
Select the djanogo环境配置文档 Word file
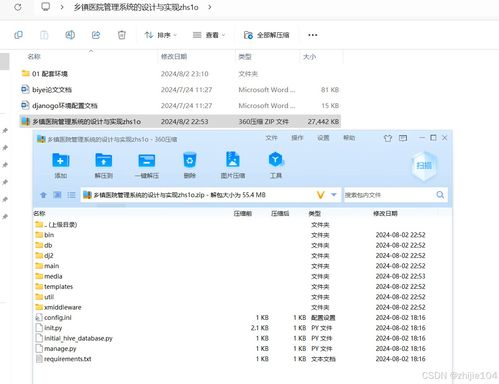pos(59,106)
